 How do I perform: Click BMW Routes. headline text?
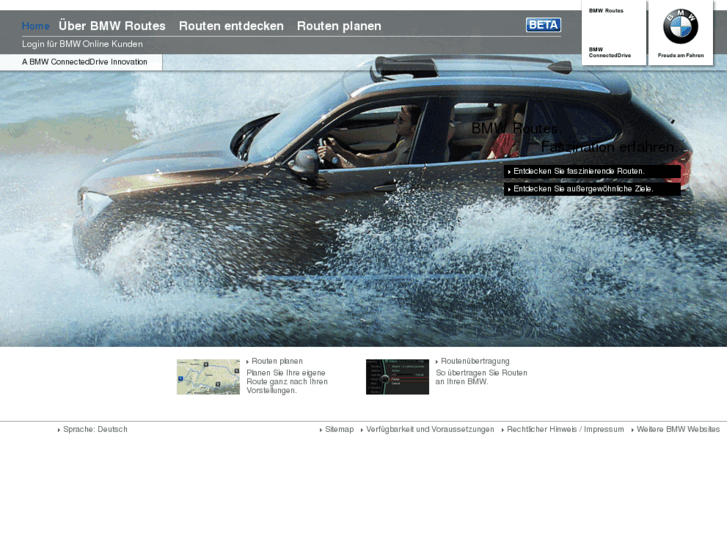click(516, 128)
